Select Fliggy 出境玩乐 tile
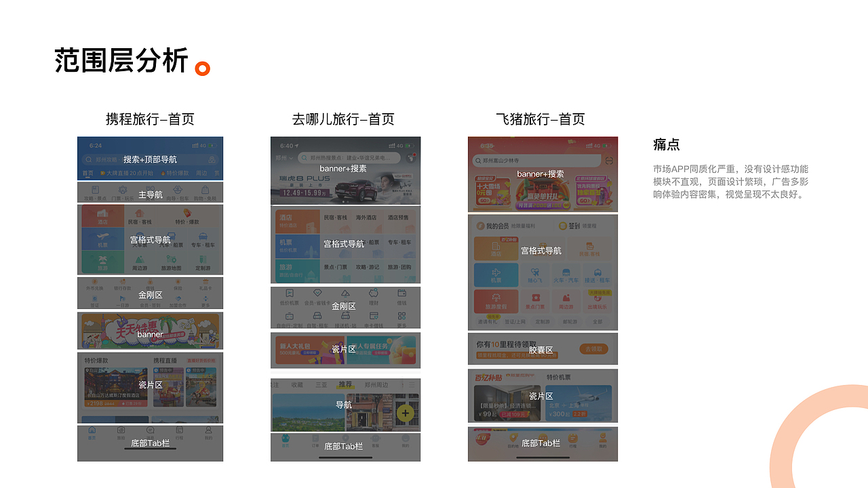Viewport: 868px width, 488px height. [x=597, y=301]
